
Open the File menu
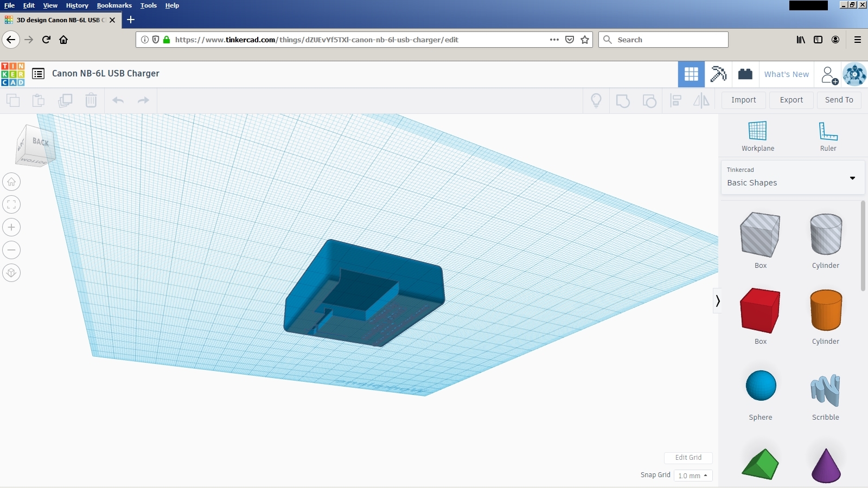[9, 5]
